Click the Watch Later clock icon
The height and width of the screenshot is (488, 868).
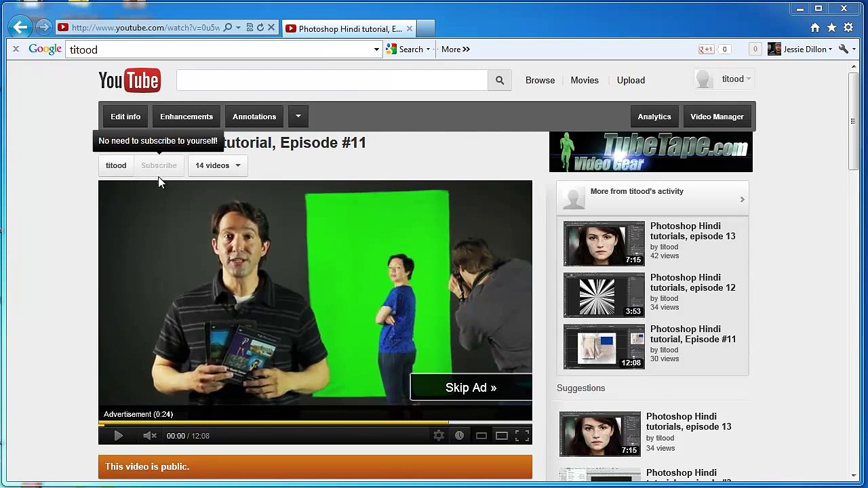click(459, 436)
